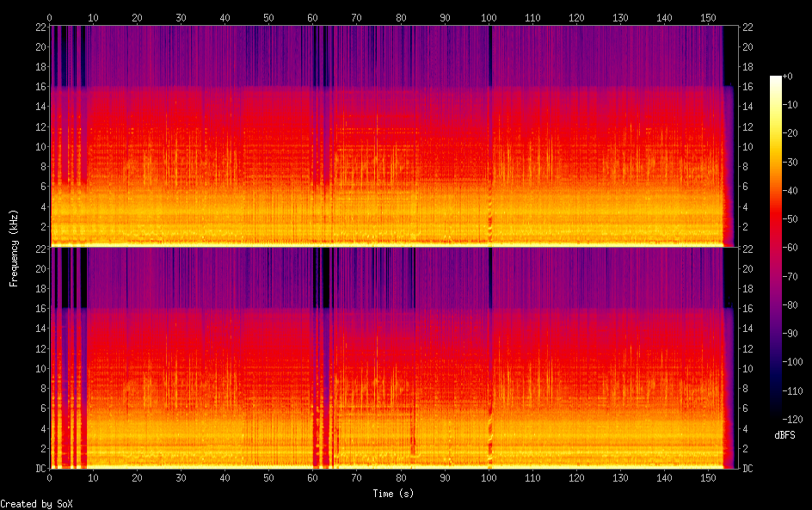812x510 pixels.
Task: Click the "+0" color scale label
Action: click(787, 76)
